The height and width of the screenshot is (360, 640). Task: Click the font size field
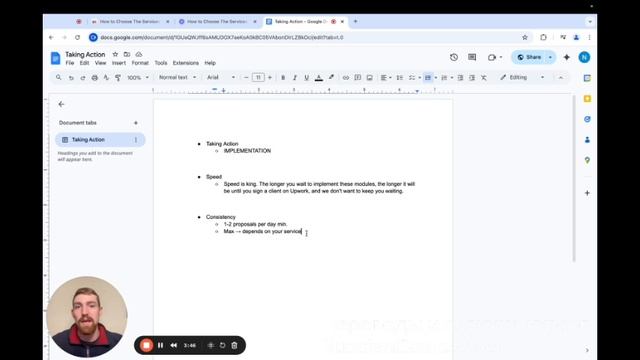[x=258, y=78]
